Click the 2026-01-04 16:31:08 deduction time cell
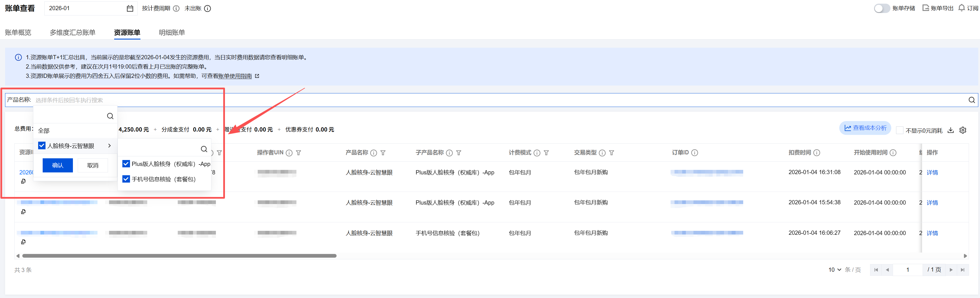Image resolution: width=980 pixels, height=298 pixels. pyautogui.click(x=814, y=172)
